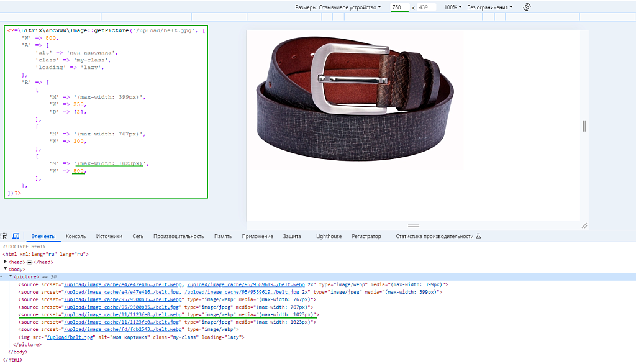
Task: Click the rotate viewport icon
Action: point(527,7)
